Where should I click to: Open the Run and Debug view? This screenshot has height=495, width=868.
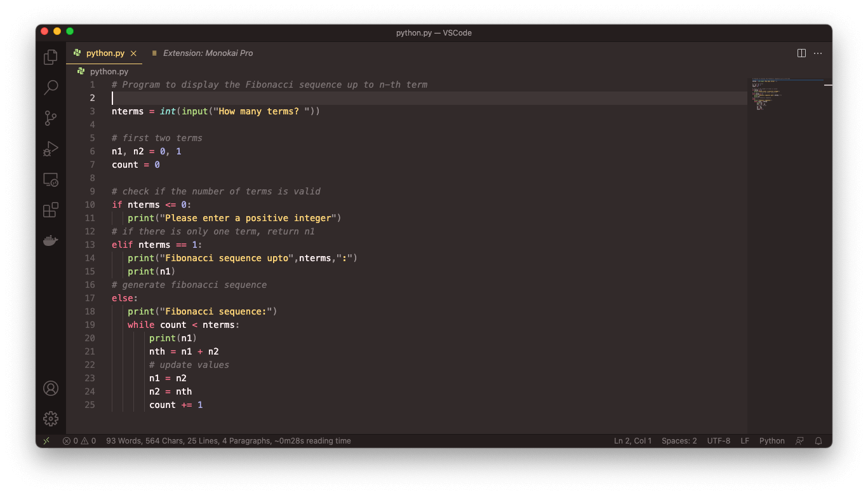coord(50,149)
